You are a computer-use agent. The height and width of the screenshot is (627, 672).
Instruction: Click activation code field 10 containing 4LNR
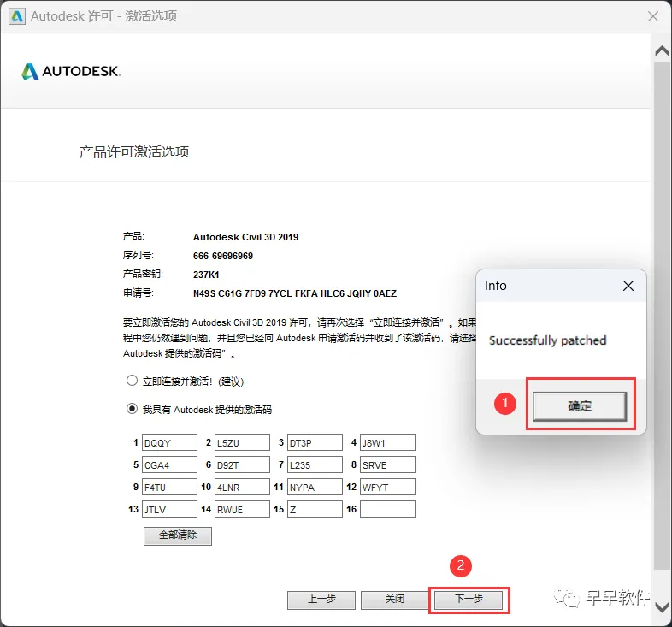(242, 488)
